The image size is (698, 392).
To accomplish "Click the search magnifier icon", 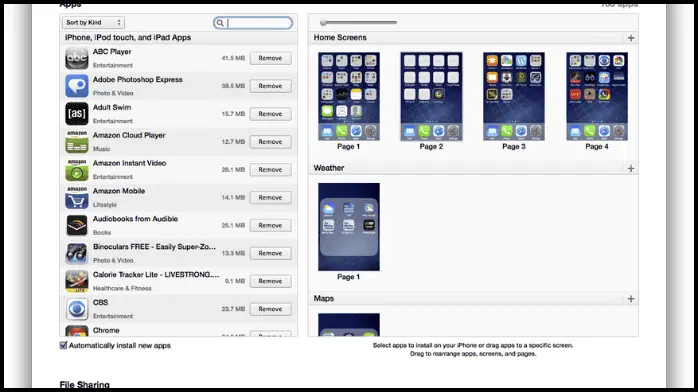I will tap(220, 23).
